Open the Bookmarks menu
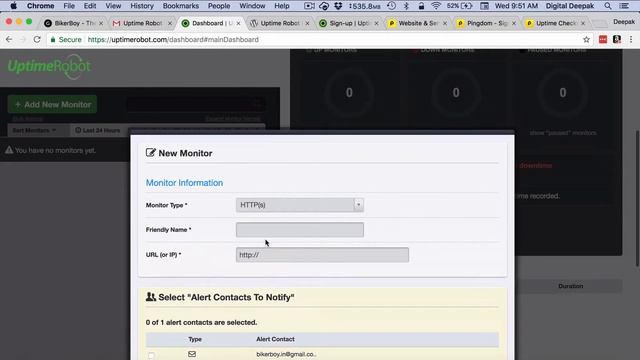 coord(180,6)
